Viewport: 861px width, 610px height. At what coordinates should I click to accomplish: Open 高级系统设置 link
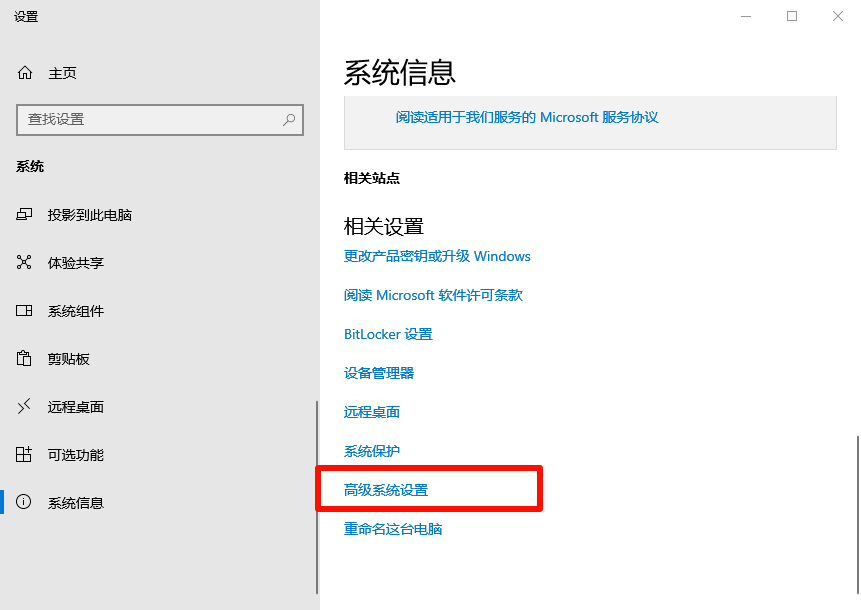coord(386,490)
